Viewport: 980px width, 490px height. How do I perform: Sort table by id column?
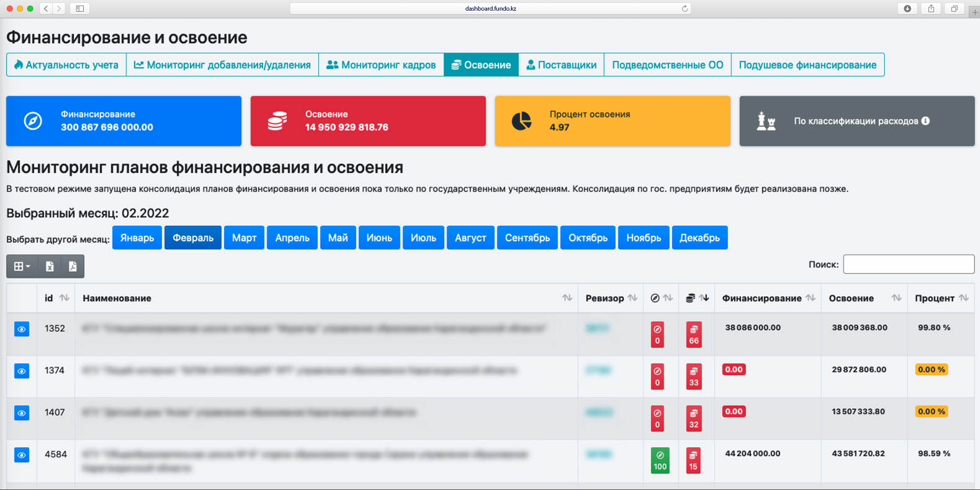[x=56, y=298]
